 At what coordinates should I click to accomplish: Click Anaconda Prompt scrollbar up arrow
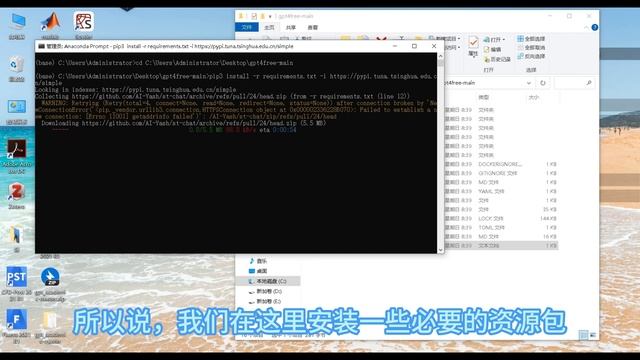(440, 56)
